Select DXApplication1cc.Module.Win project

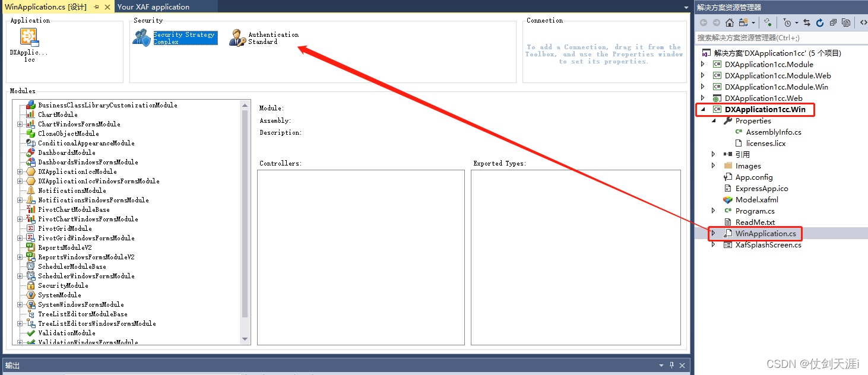pyautogui.click(x=777, y=87)
